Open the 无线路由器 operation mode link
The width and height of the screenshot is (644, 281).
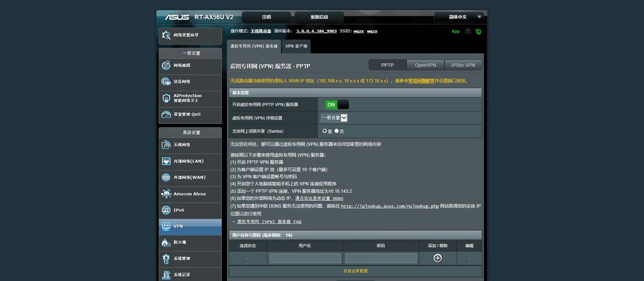coord(261,31)
